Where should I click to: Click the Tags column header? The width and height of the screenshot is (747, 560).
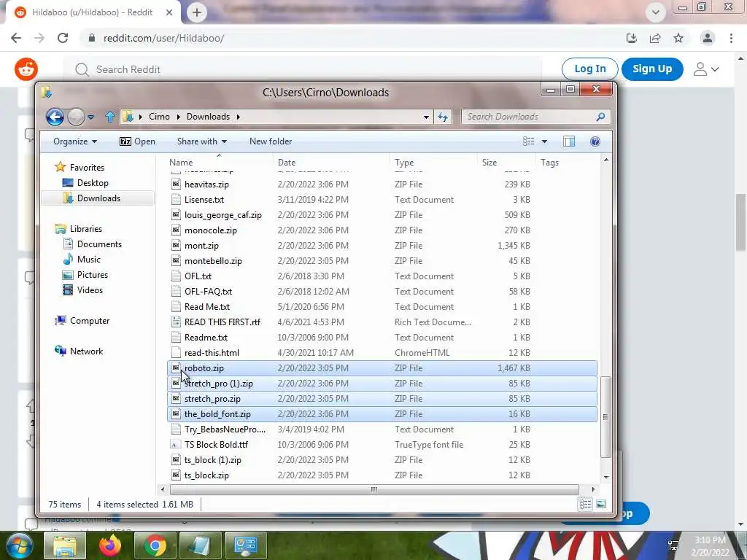point(549,163)
